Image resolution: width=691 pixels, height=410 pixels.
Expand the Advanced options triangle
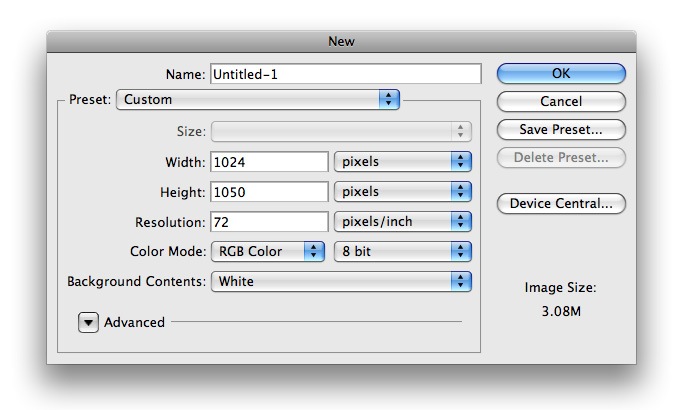pyautogui.click(x=88, y=323)
